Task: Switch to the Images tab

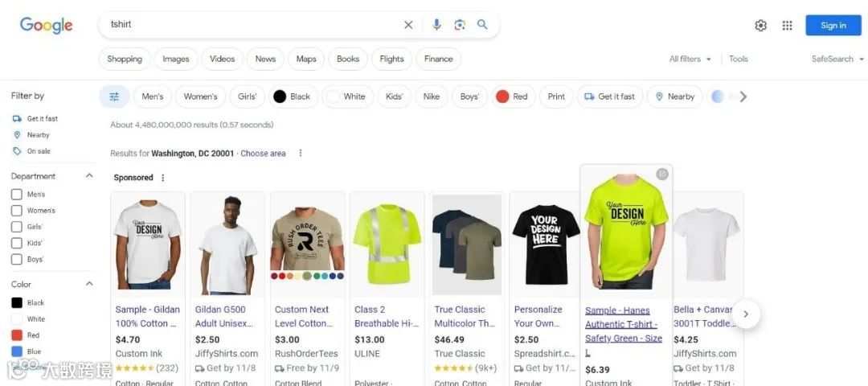Action: point(175,59)
